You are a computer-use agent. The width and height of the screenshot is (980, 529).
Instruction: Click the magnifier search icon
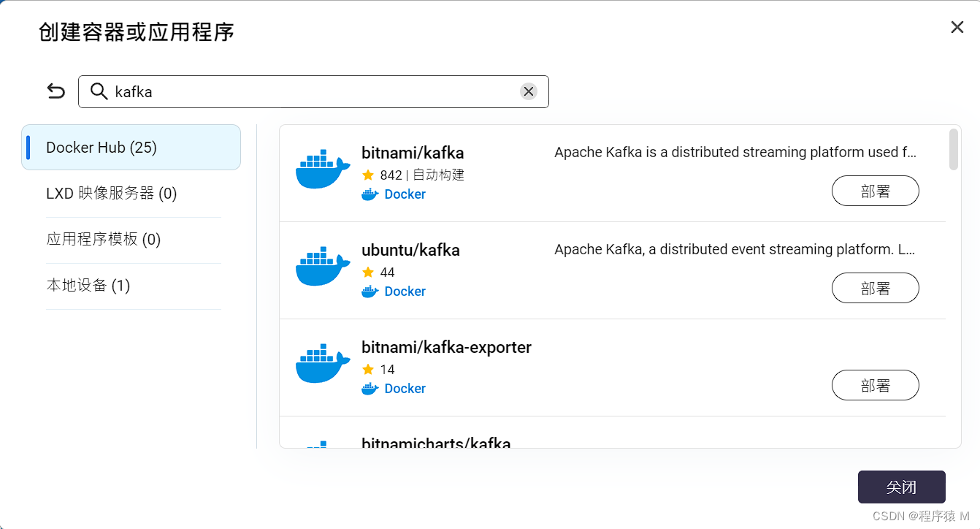99,91
